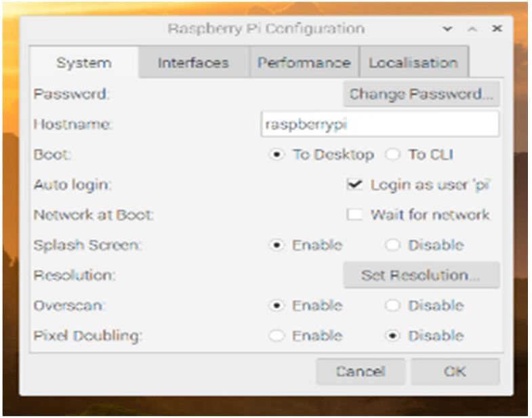Select the To Desktop boot option
Image resolution: width=532 pixels, height=418 pixels.
point(277,154)
